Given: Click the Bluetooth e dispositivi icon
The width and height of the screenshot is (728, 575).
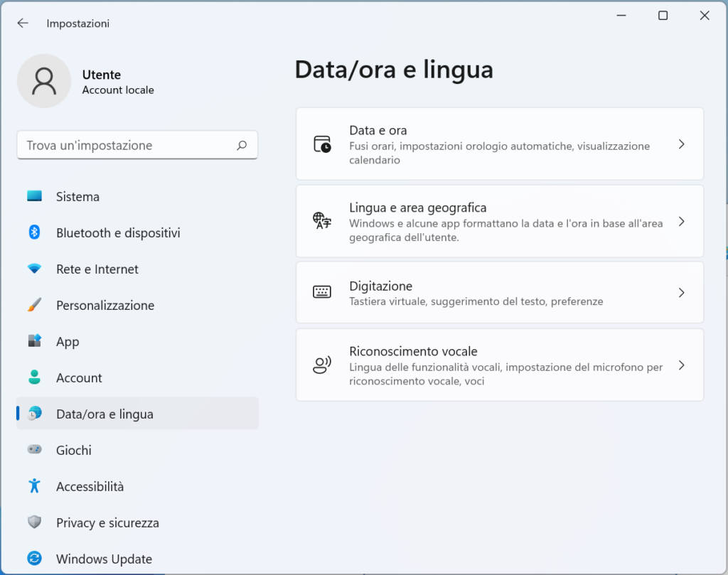Looking at the screenshot, I should (x=34, y=232).
